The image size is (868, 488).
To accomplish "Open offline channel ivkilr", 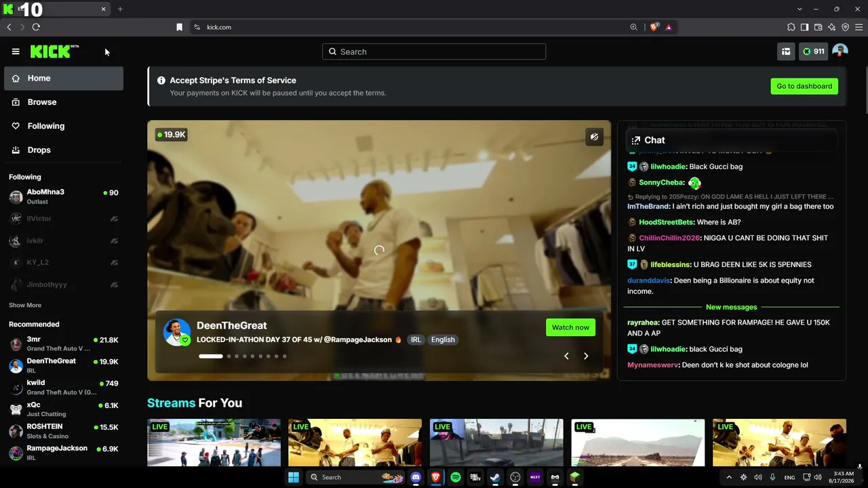I will pyautogui.click(x=64, y=241).
